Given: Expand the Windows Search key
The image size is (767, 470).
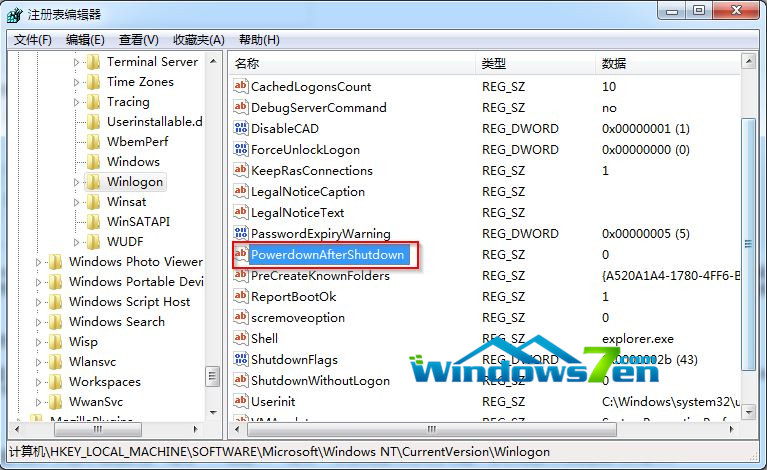Looking at the screenshot, I should click(x=38, y=322).
